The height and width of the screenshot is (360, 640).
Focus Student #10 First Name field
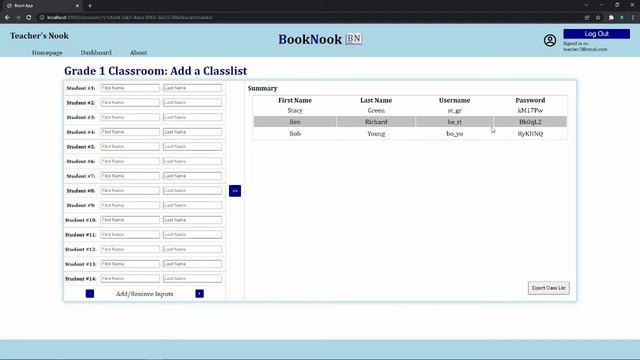coord(130,220)
